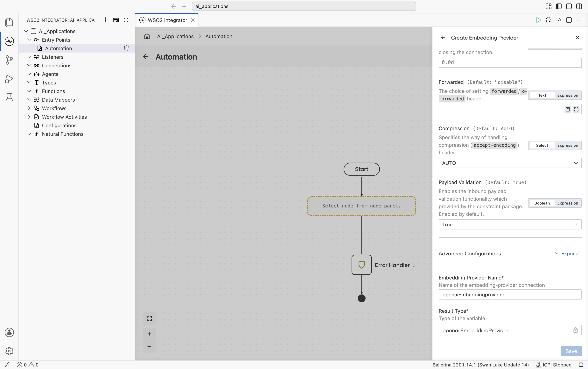Click AI_Applications breadcrumb link
This screenshot has width=588, height=369.
tap(175, 36)
